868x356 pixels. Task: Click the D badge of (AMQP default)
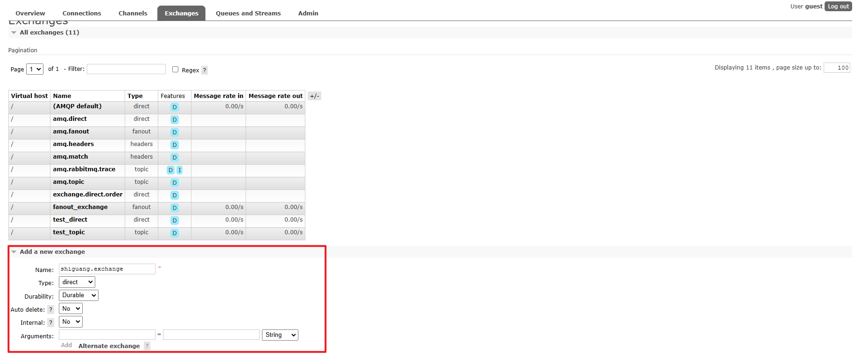175,107
